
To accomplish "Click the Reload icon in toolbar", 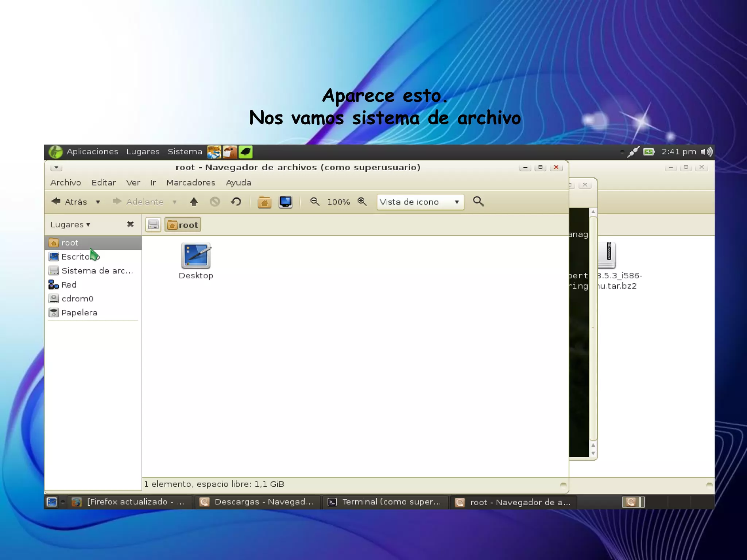I will (x=236, y=202).
